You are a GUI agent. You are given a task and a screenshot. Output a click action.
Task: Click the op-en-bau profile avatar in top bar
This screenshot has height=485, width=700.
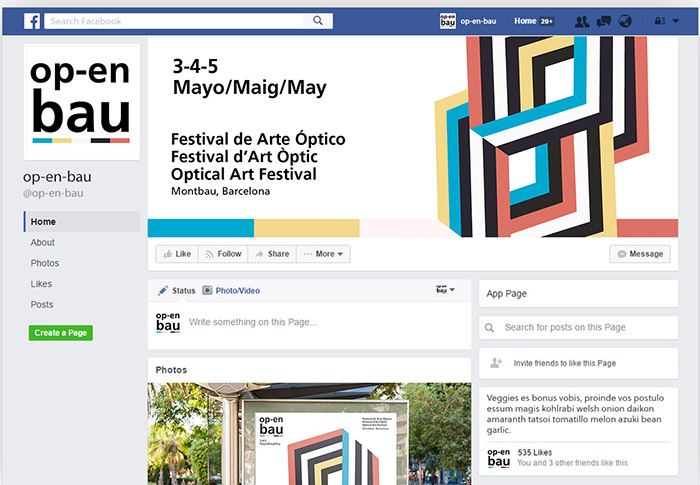(x=448, y=21)
